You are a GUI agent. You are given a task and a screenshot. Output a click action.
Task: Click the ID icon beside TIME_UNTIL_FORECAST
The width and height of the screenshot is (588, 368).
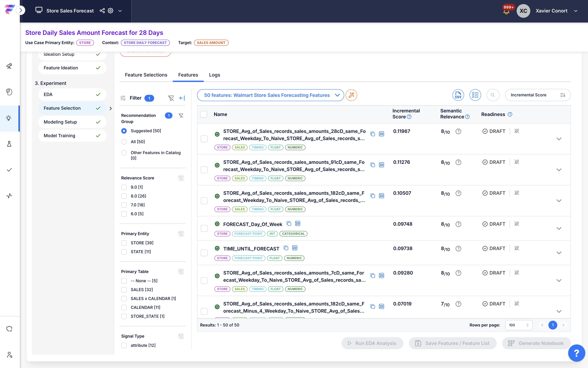pos(295,248)
